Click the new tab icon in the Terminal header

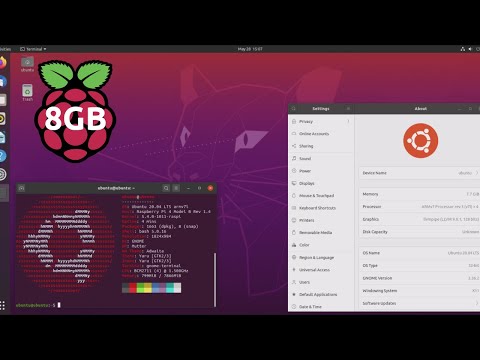click(x=22, y=188)
